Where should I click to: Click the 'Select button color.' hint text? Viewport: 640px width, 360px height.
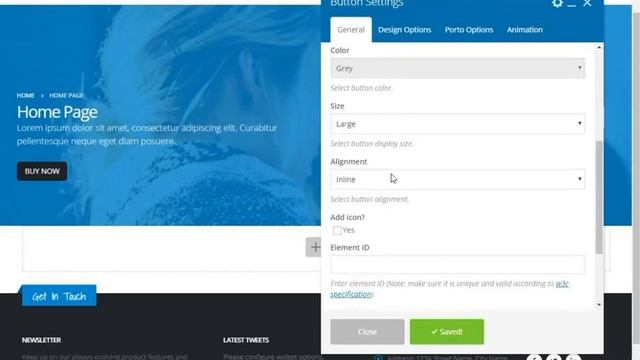pos(361,88)
